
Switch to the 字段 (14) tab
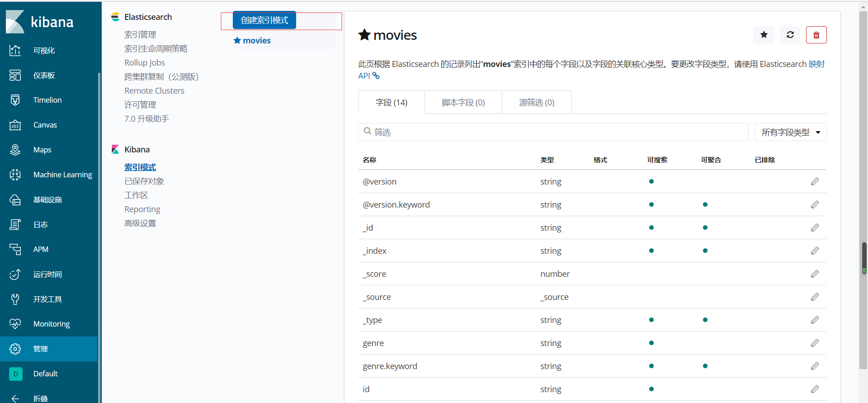391,103
